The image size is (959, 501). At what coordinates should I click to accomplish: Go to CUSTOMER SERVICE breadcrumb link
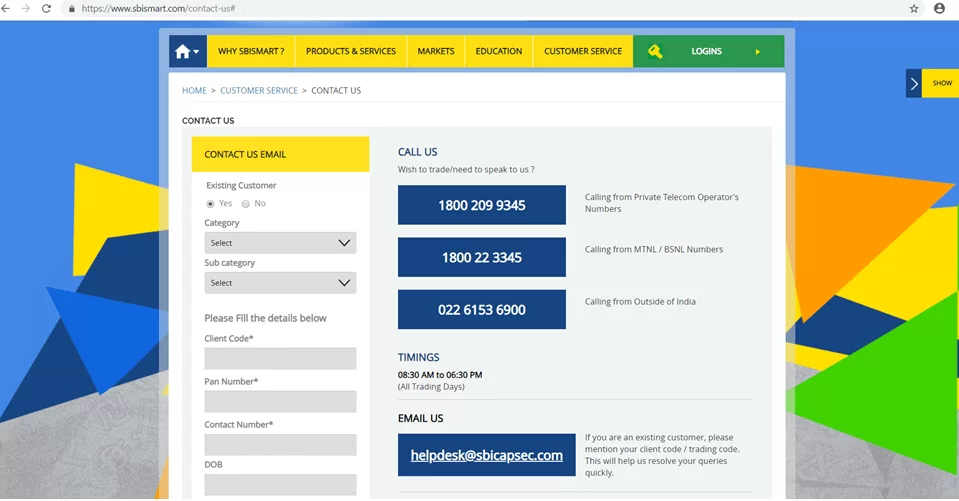click(x=259, y=91)
